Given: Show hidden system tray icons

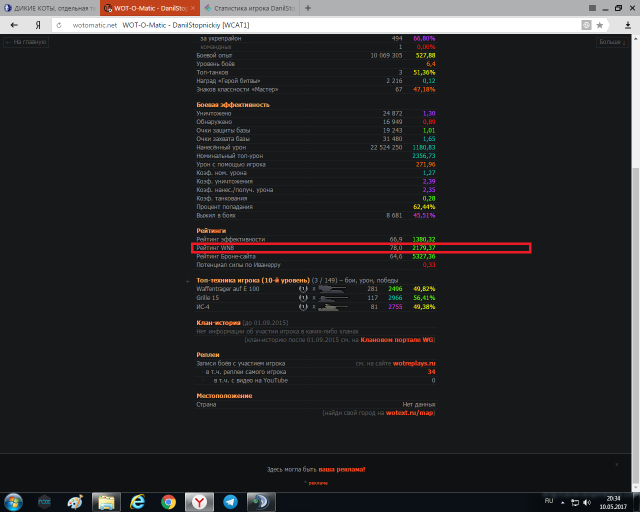Looking at the screenshot, I should tap(562, 500).
